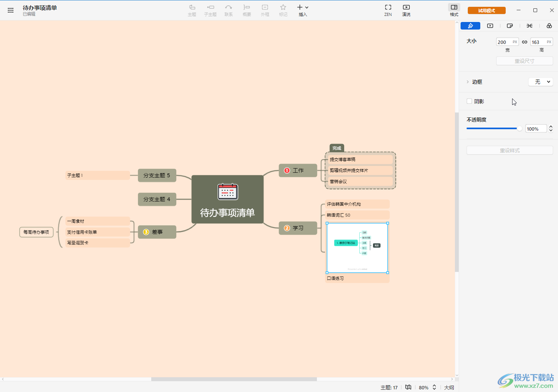Click the 子主题 (Subtopic) toolbar icon

click(x=210, y=10)
